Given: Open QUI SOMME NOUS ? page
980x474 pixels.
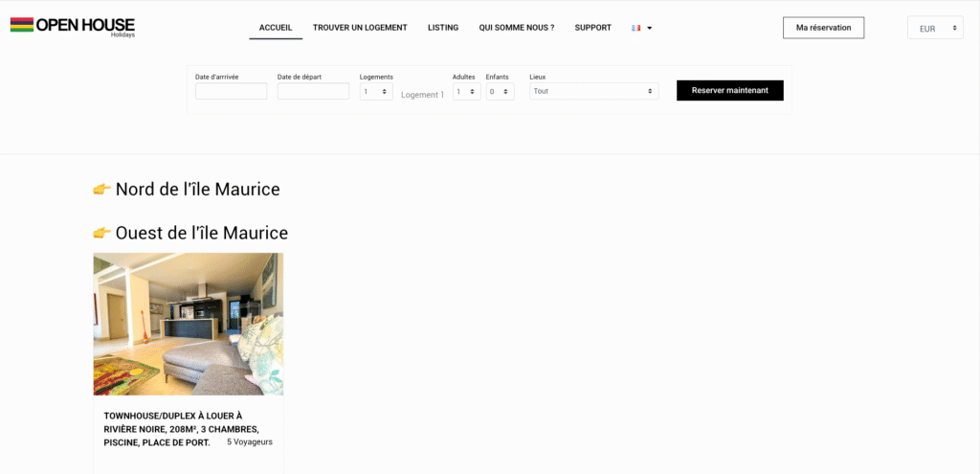Looking at the screenshot, I should pyautogui.click(x=516, y=28).
